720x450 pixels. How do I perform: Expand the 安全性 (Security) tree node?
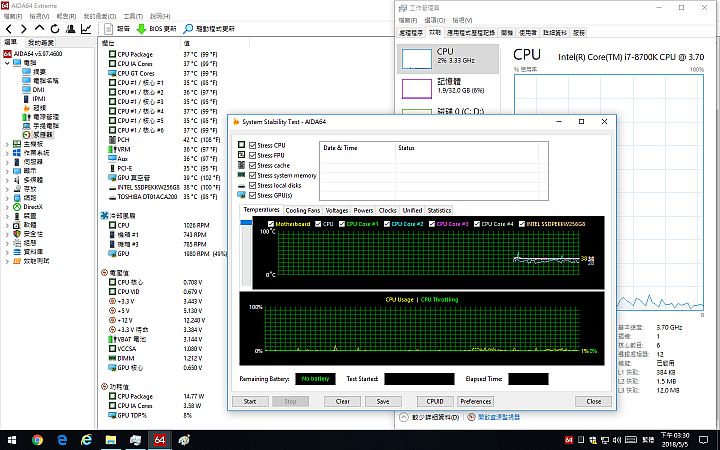coord(7,234)
